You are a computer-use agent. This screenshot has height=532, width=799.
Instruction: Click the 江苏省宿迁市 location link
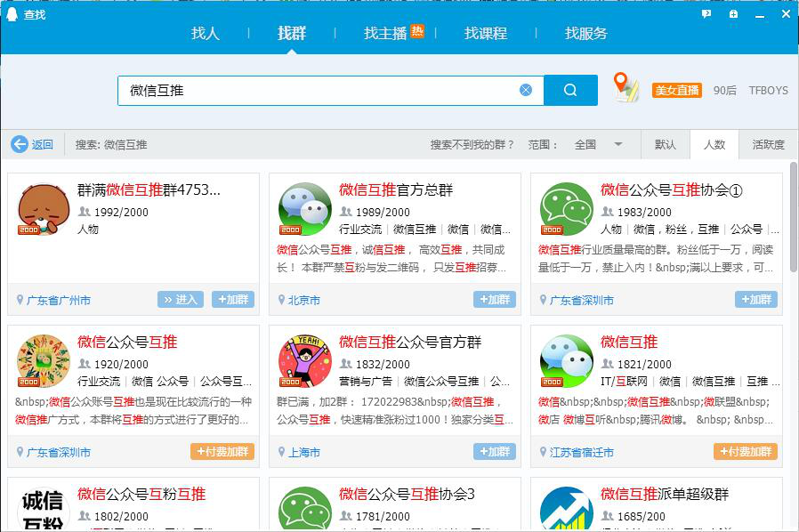[x=581, y=452]
